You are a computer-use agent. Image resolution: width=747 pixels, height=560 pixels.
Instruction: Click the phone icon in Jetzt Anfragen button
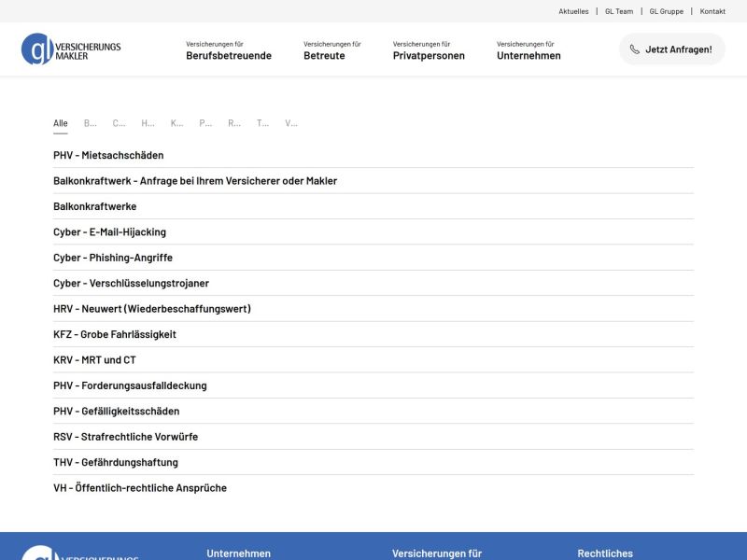click(x=635, y=49)
